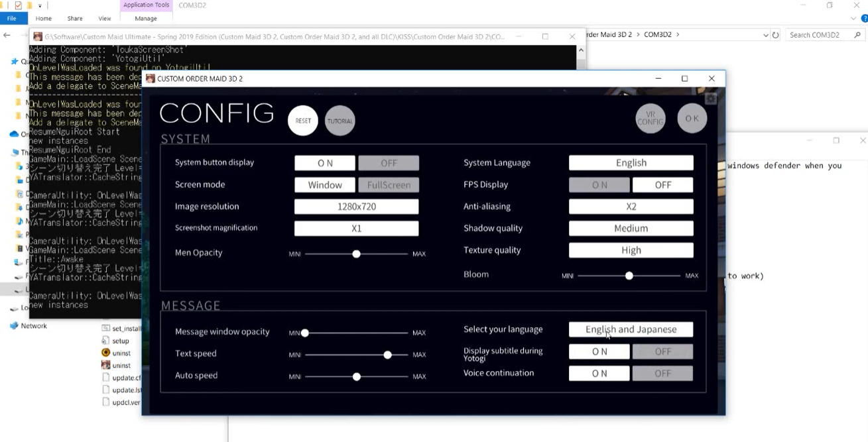Click the console window scroll up arrow
Viewport: 868px width, 442px height.
(582, 50)
